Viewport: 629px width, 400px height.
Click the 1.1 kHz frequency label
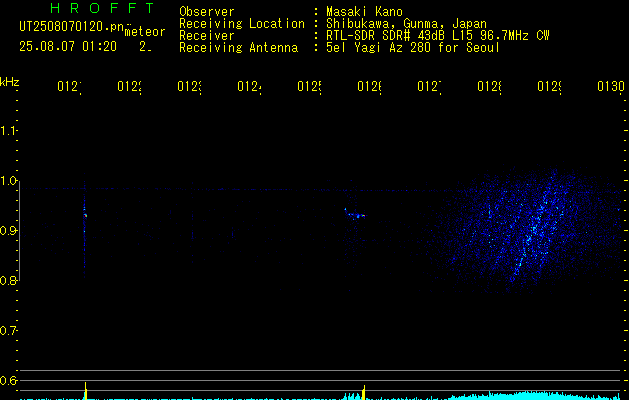pos(8,131)
